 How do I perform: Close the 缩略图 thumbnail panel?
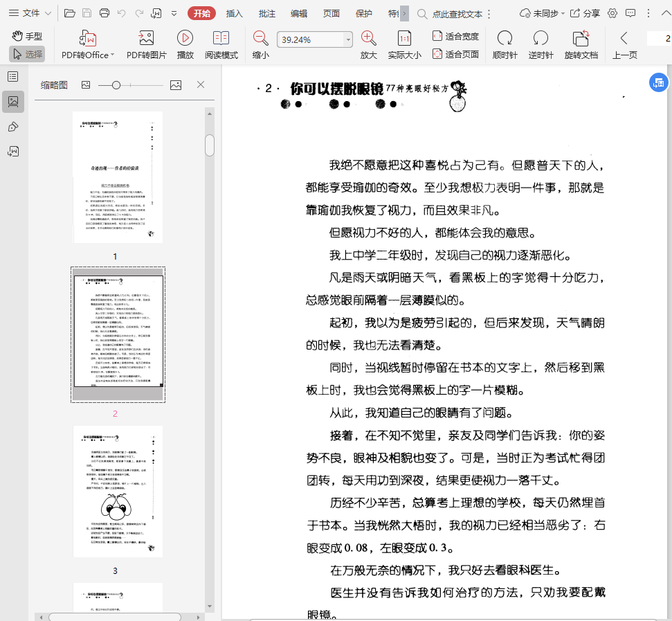[201, 84]
